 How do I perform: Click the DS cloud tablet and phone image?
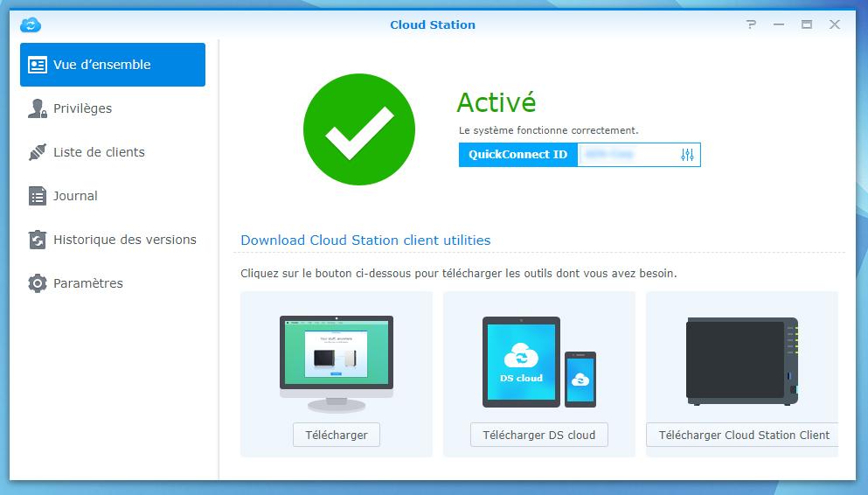pyautogui.click(x=539, y=362)
